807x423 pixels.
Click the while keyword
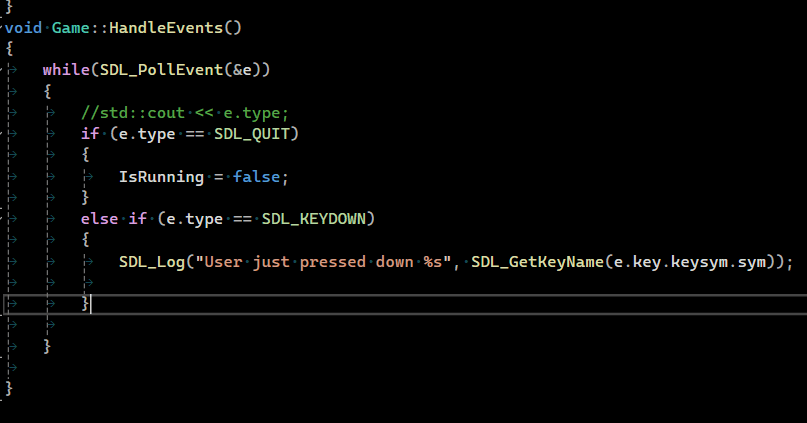click(61, 70)
